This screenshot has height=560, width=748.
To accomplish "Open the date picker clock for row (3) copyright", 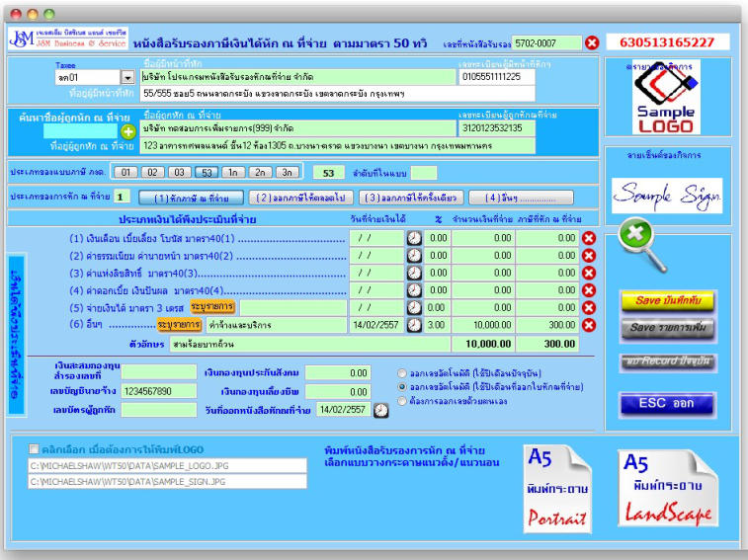I will (414, 273).
